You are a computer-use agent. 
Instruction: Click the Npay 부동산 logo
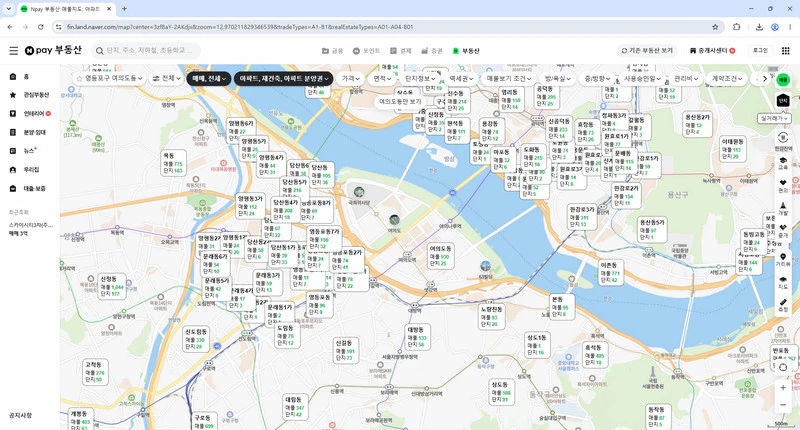coord(53,50)
